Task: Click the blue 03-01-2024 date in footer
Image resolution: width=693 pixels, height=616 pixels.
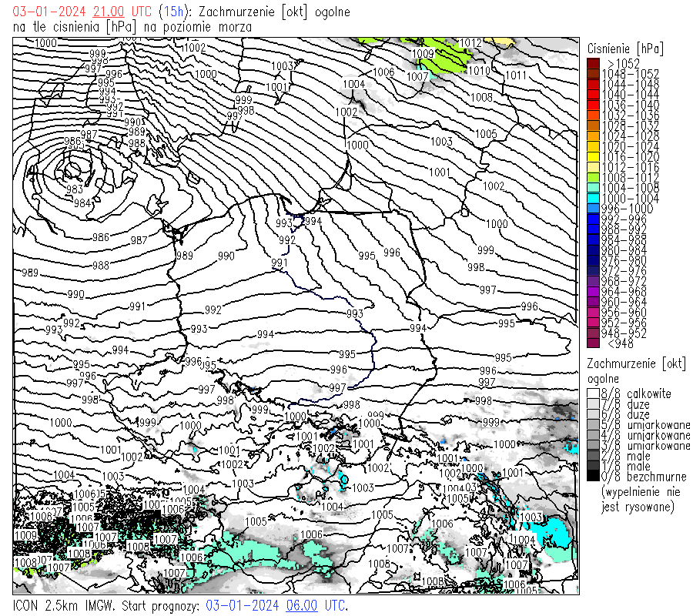Action: [x=242, y=605]
